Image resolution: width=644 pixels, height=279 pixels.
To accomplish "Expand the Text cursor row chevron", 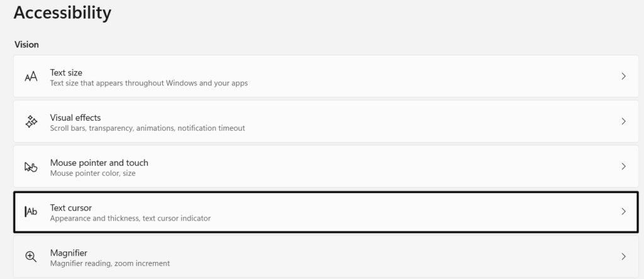I will pyautogui.click(x=623, y=212).
